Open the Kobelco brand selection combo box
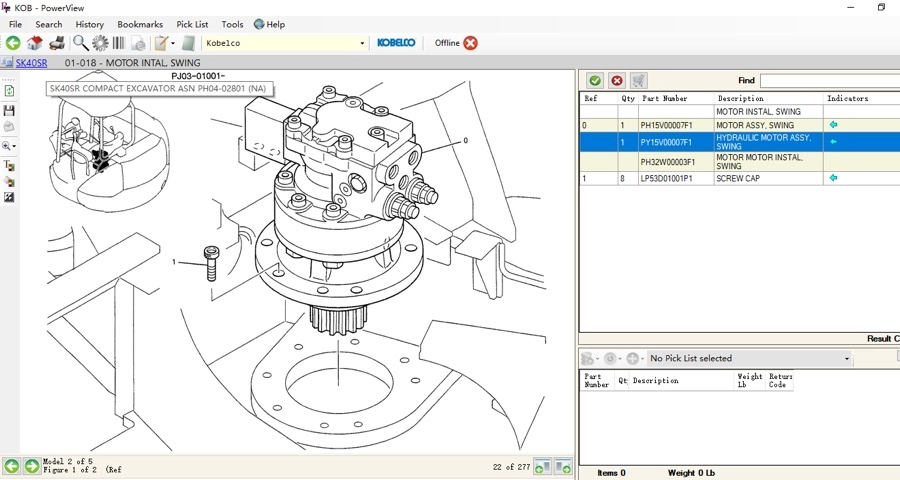This screenshot has height=480, width=900. 285,43
